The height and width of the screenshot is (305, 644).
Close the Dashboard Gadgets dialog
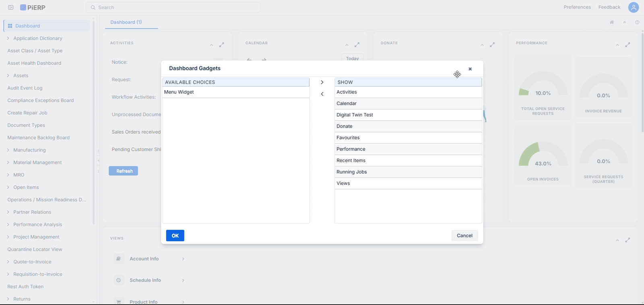470,69
